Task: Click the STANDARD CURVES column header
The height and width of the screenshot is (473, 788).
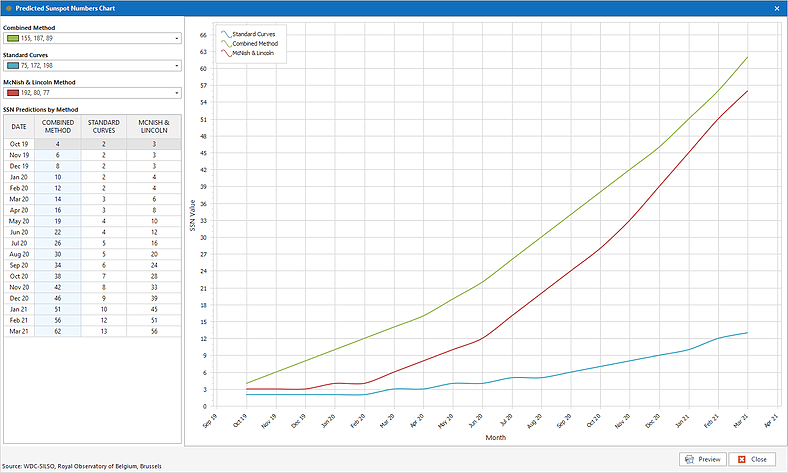Action: [x=104, y=127]
